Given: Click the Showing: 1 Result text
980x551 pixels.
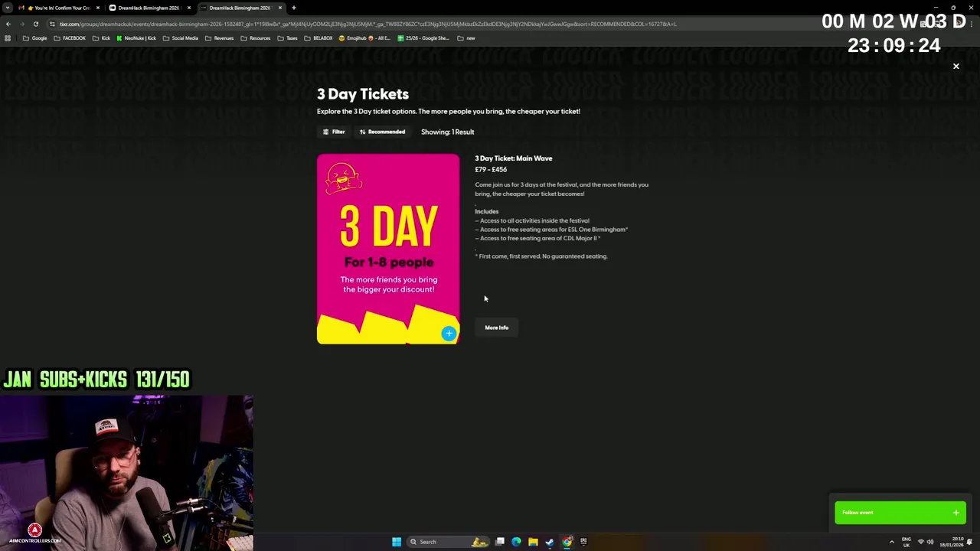Looking at the screenshot, I should coord(447,132).
